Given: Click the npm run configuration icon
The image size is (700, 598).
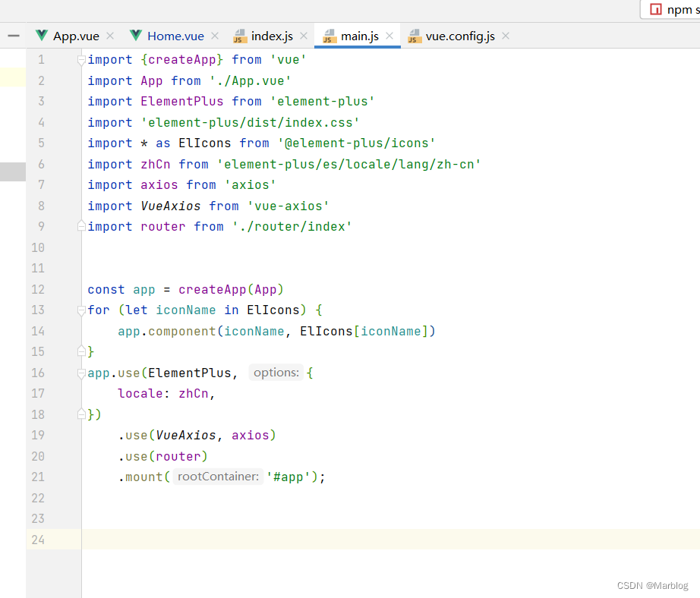Looking at the screenshot, I should coord(655,9).
